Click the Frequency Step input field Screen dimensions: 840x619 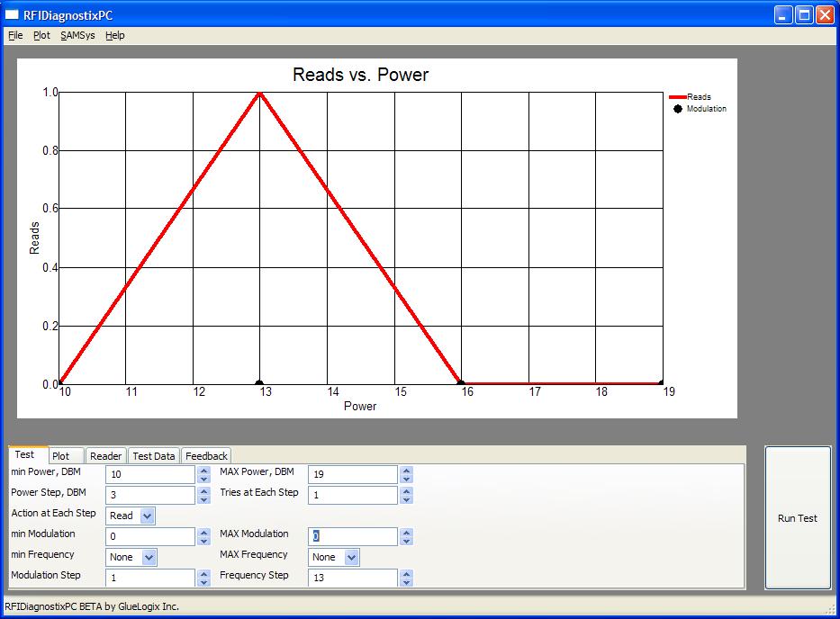tap(353, 578)
